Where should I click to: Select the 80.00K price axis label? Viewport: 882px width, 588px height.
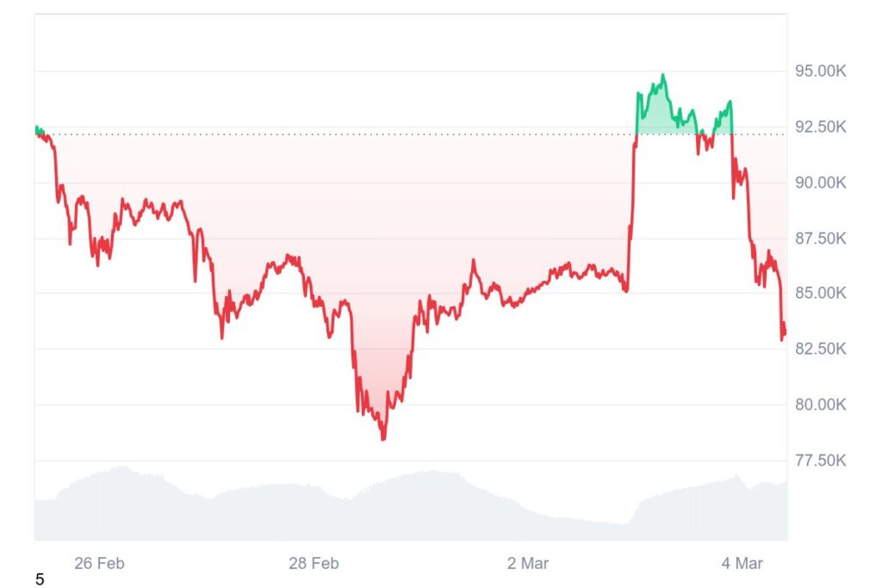(x=821, y=405)
